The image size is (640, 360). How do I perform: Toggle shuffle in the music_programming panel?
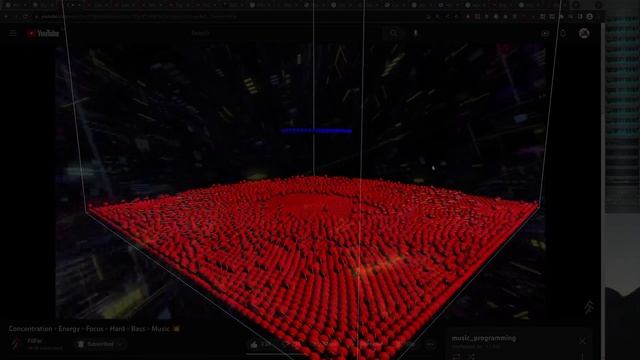click(x=471, y=356)
